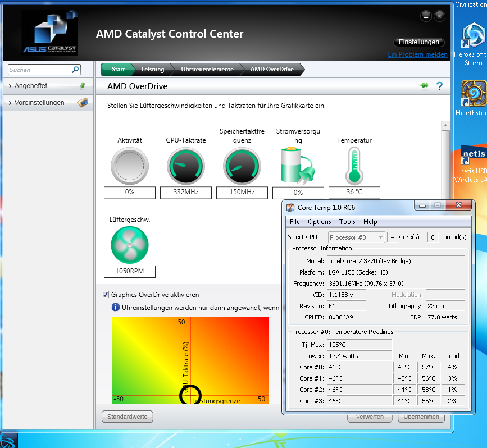487x448 pixels.
Task: Click the Standardwerte button
Action: [127, 417]
